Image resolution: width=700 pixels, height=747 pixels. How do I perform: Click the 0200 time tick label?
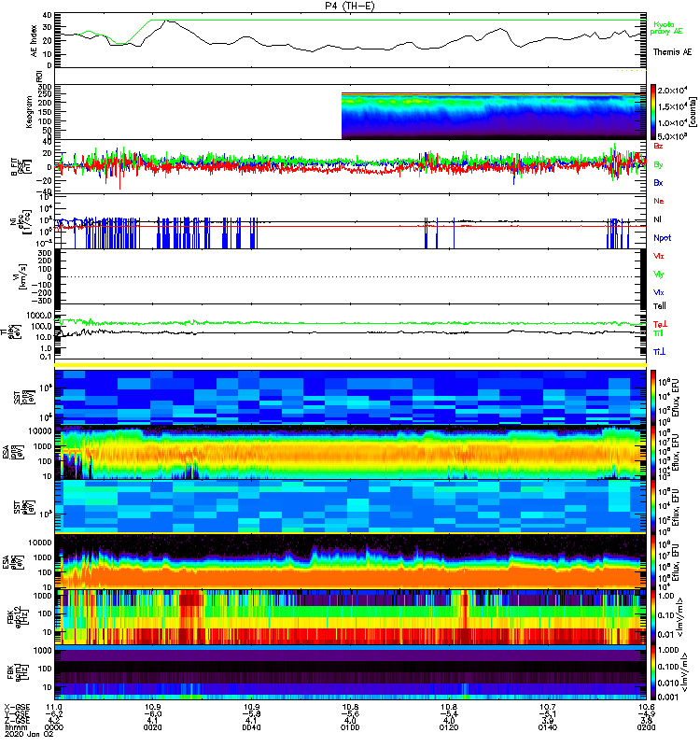tap(646, 727)
